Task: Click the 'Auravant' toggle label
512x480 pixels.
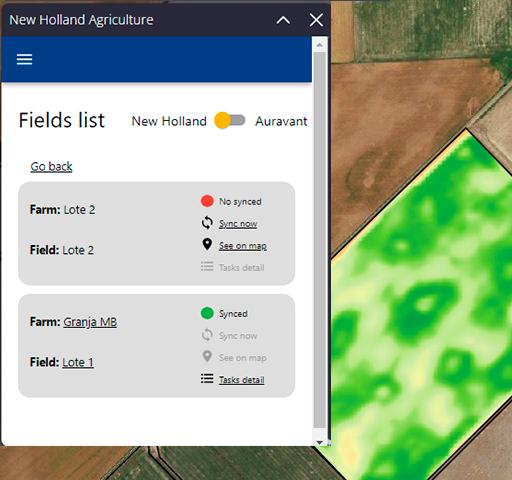Action: click(x=281, y=121)
